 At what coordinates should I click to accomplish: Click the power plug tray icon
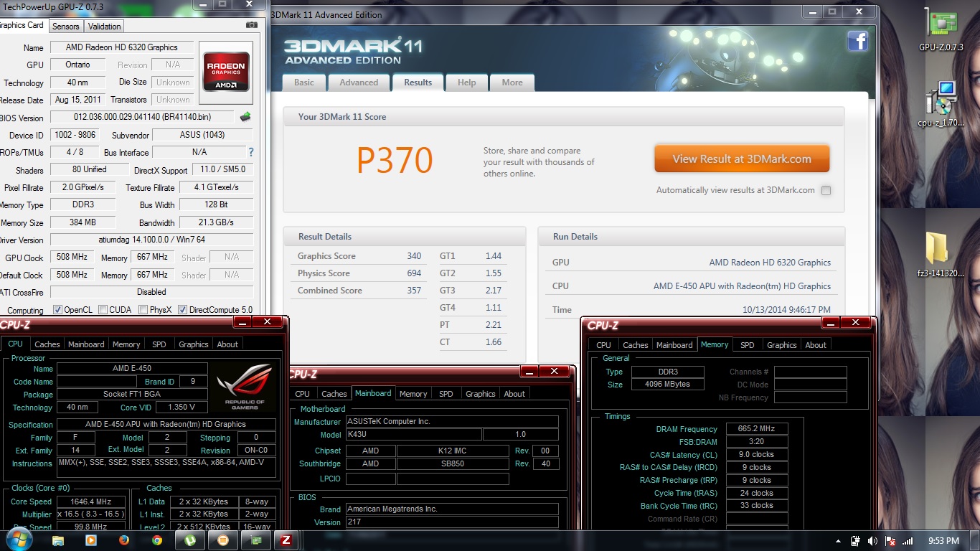(x=855, y=541)
